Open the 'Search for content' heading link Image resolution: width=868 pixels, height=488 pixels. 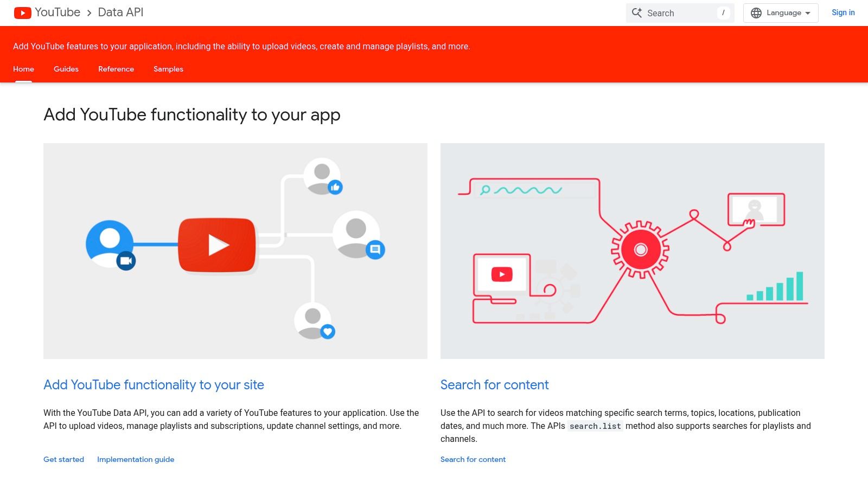(x=495, y=385)
